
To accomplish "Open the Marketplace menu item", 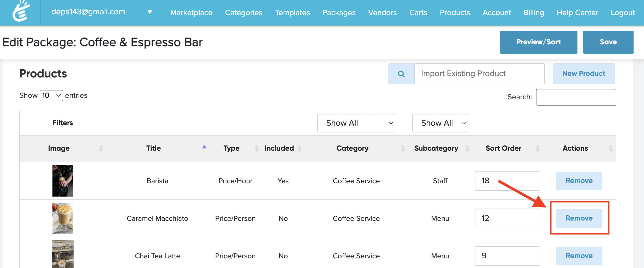I will click(x=191, y=13).
